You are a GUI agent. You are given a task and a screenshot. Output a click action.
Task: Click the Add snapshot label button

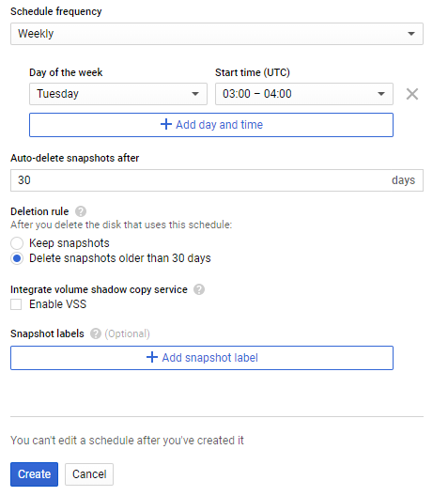coord(202,358)
